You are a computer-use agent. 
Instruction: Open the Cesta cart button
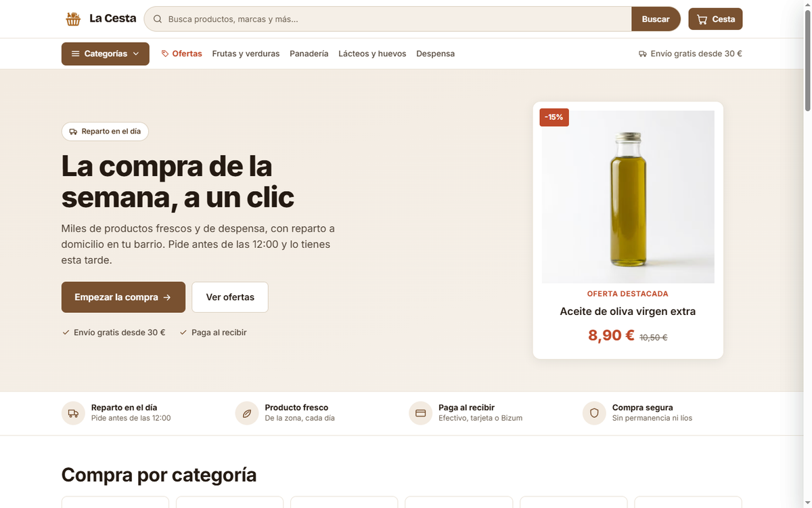coord(715,19)
